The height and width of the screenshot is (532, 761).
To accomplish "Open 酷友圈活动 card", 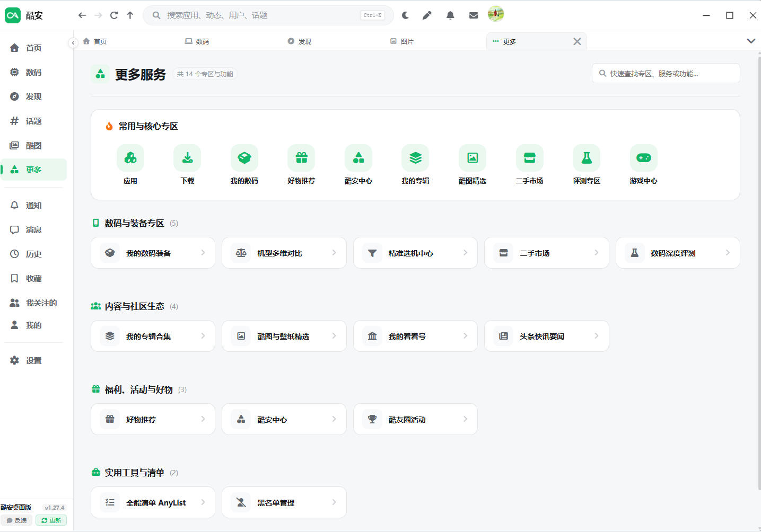I will tap(415, 419).
